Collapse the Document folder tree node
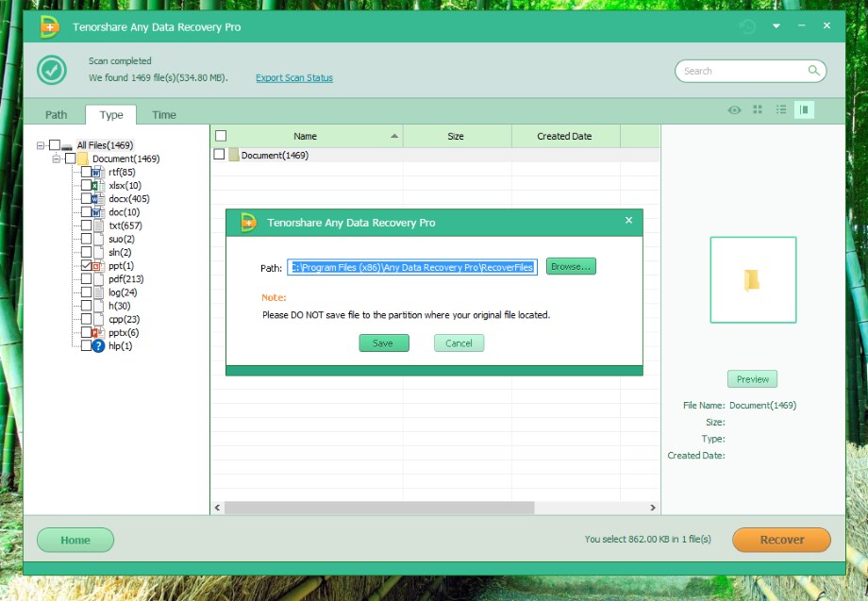This screenshot has height=601, width=868. (x=56, y=159)
